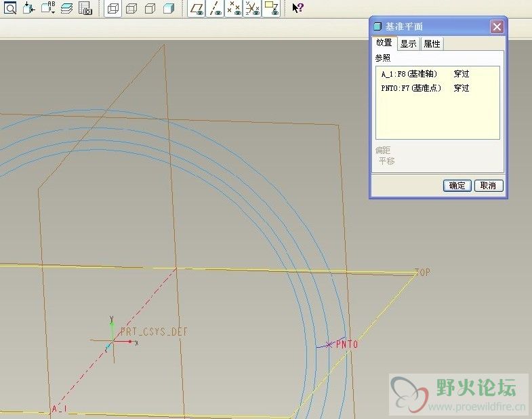Viewport: 532px width, 419px height.
Task: Toggle datum planes display
Action: pos(197,8)
